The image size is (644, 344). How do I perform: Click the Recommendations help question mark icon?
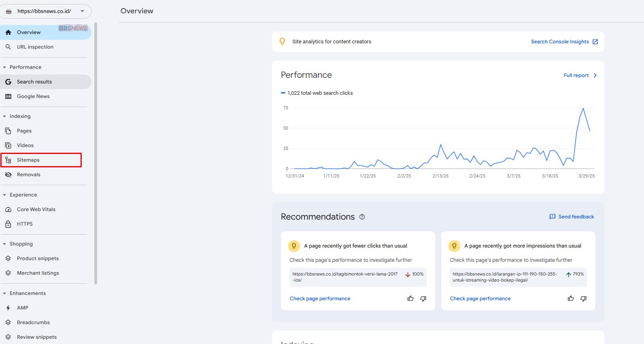[x=362, y=217]
